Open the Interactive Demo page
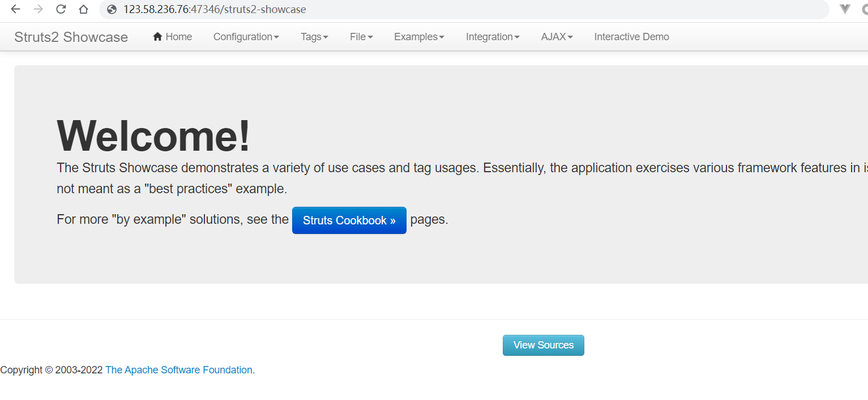868x400 pixels. 631,37
